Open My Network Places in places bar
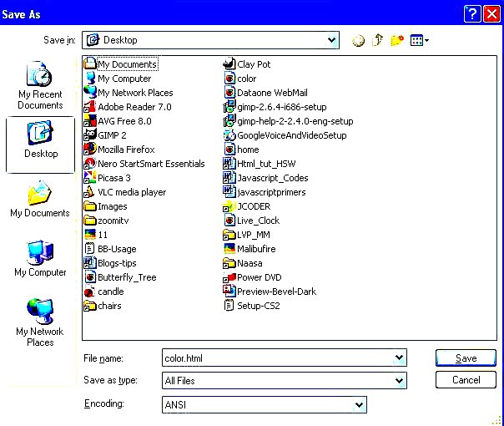The height and width of the screenshot is (426, 504). point(40,323)
